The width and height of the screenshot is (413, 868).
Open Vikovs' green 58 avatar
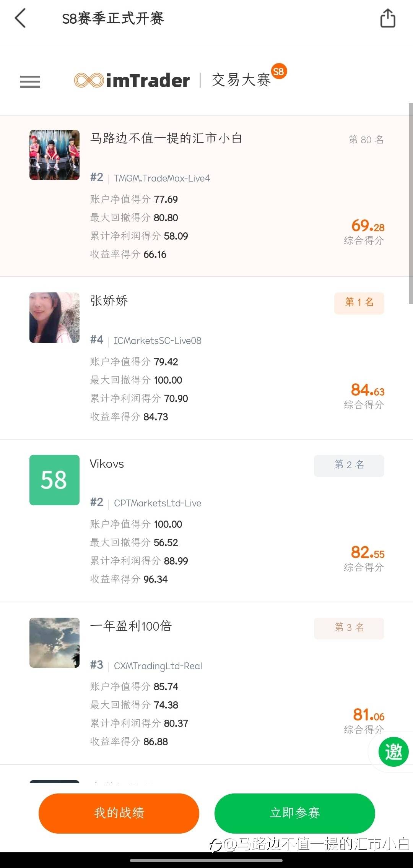tap(54, 480)
